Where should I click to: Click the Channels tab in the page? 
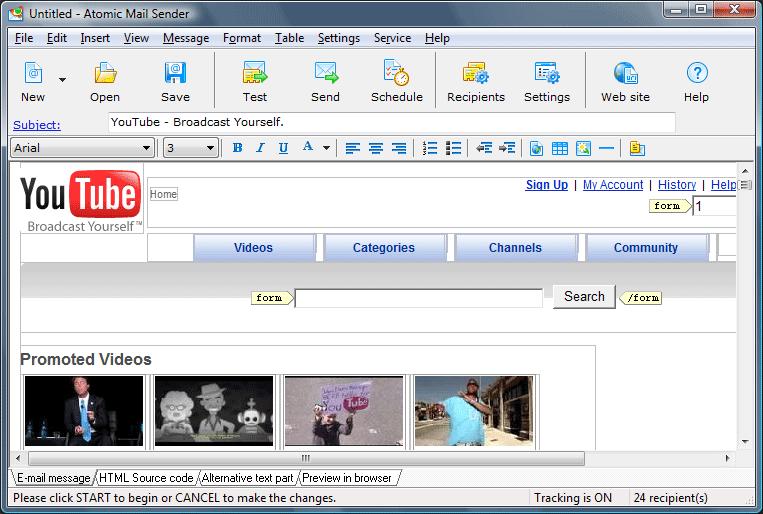(515, 248)
